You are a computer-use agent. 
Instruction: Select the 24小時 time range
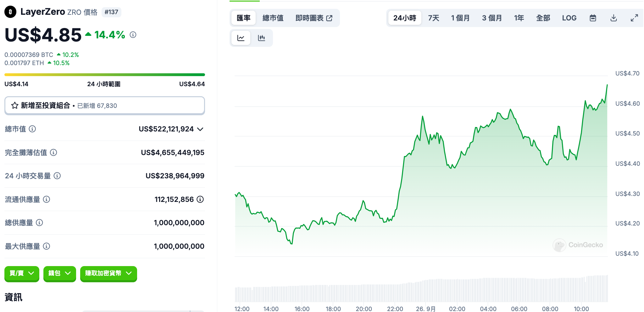pyautogui.click(x=405, y=18)
